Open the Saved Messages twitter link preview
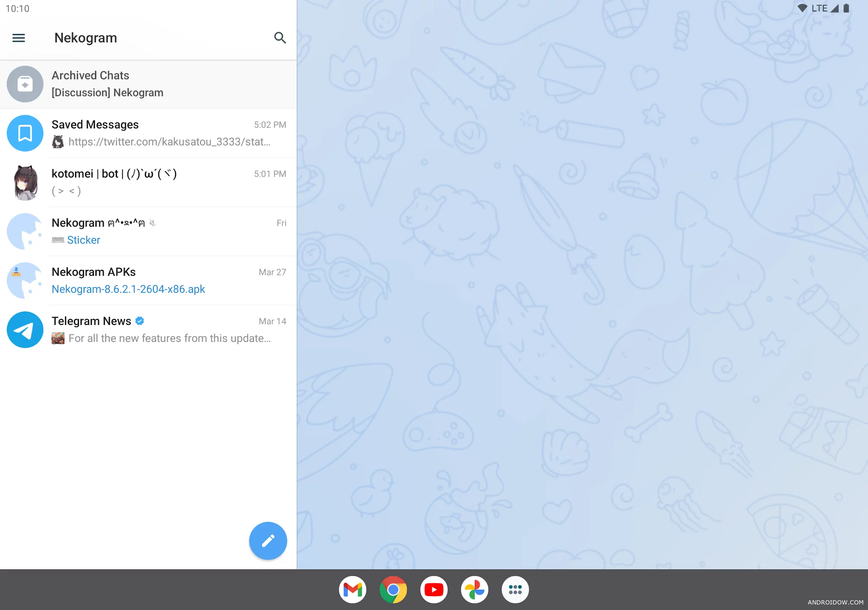This screenshot has width=868, height=610. pos(169,142)
